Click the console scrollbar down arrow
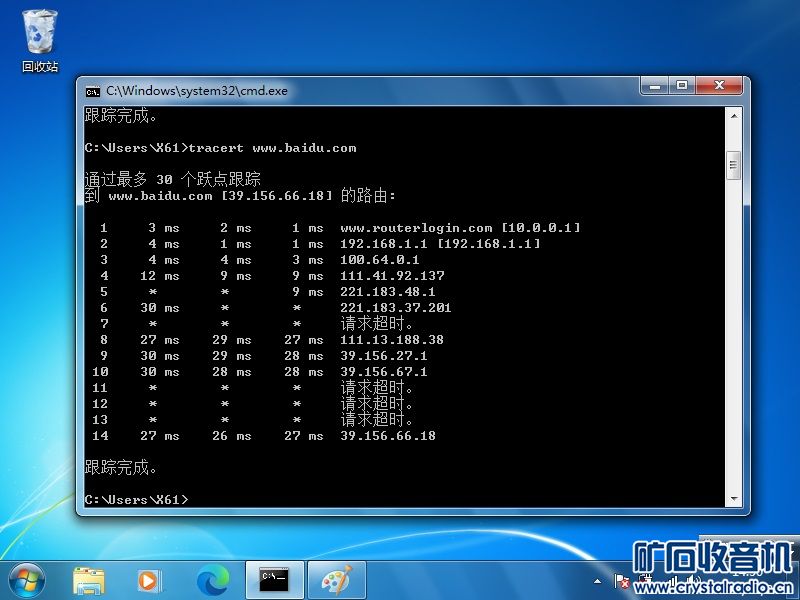The width and height of the screenshot is (800, 600). click(x=734, y=498)
